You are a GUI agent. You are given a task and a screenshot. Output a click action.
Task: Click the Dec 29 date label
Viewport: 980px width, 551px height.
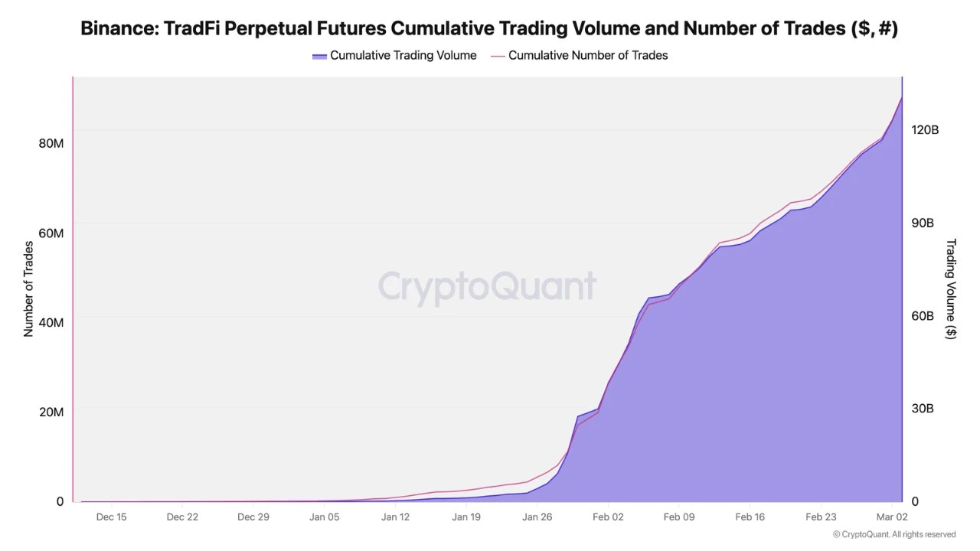click(253, 517)
